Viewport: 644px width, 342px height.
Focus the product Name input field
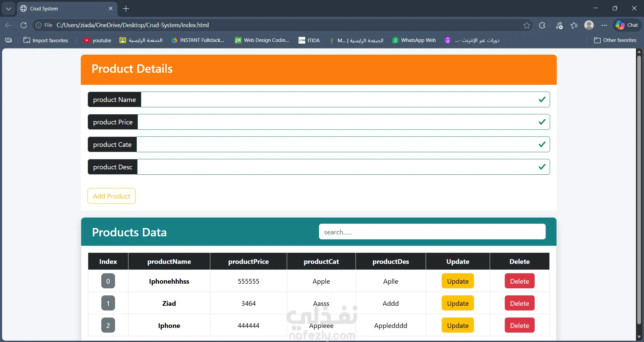coord(345,100)
